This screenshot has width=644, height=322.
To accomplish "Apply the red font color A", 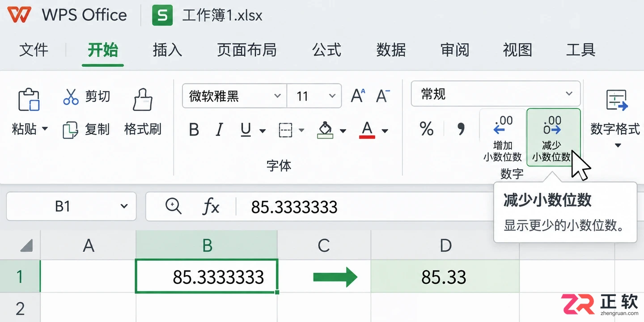I will click(367, 130).
